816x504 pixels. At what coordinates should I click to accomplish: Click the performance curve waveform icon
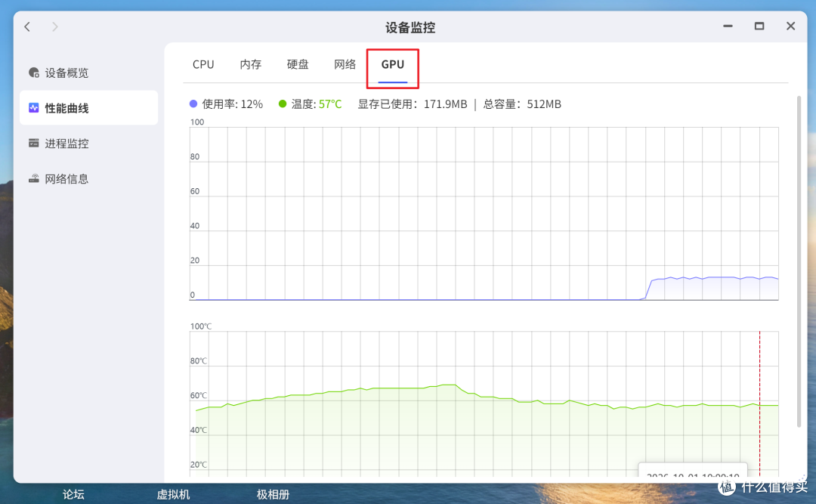pyautogui.click(x=34, y=108)
